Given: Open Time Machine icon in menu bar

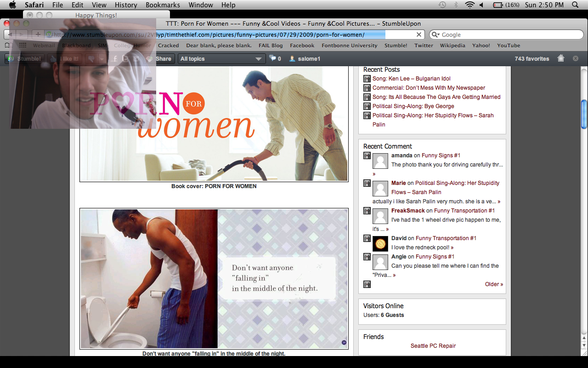Looking at the screenshot, I should pyautogui.click(x=442, y=5).
